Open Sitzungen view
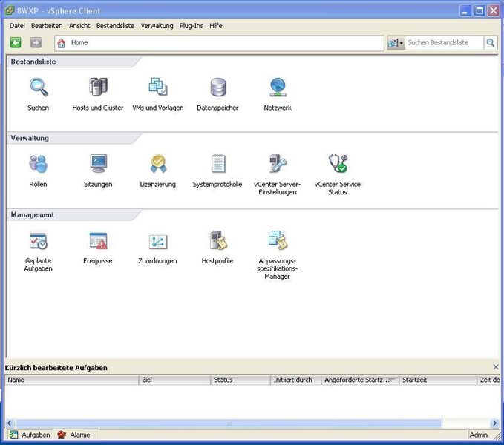This screenshot has width=504, height=445. coord(98,164)
